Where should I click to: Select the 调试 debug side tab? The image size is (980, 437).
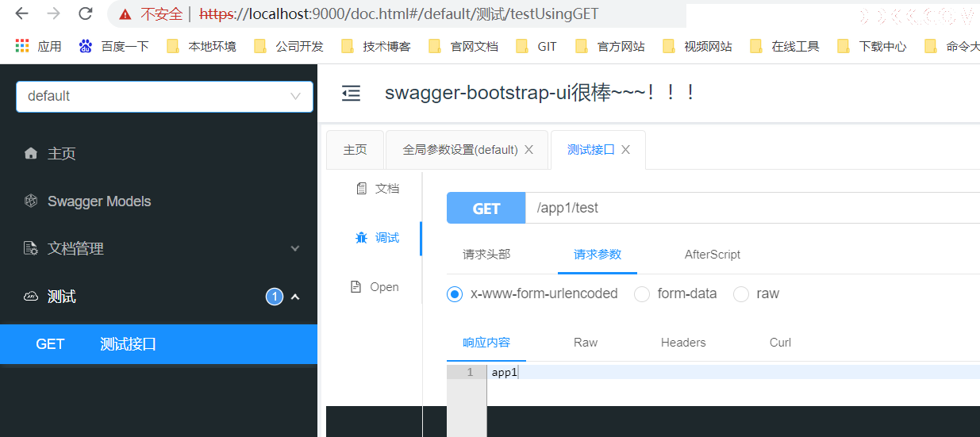coord(378,238)
